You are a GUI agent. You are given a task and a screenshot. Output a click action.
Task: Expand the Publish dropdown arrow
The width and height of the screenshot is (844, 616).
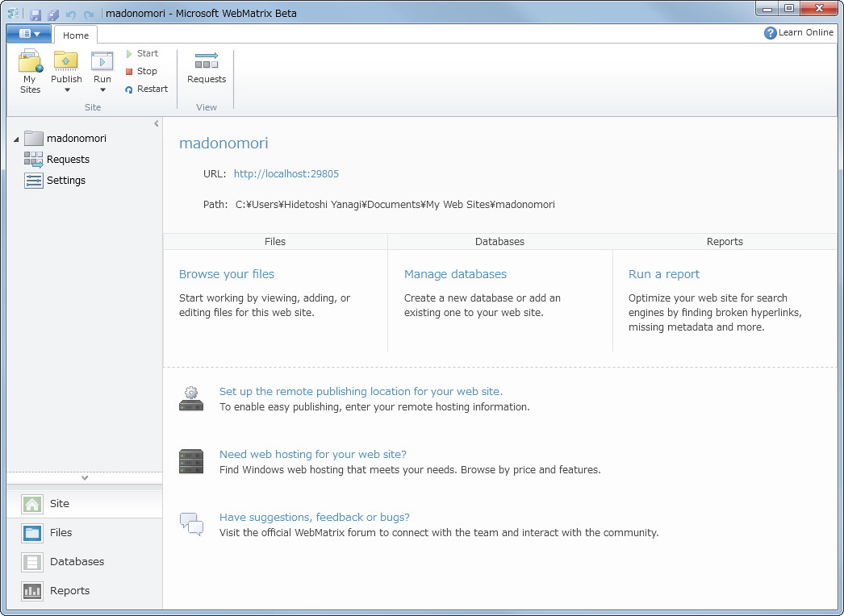67,90
